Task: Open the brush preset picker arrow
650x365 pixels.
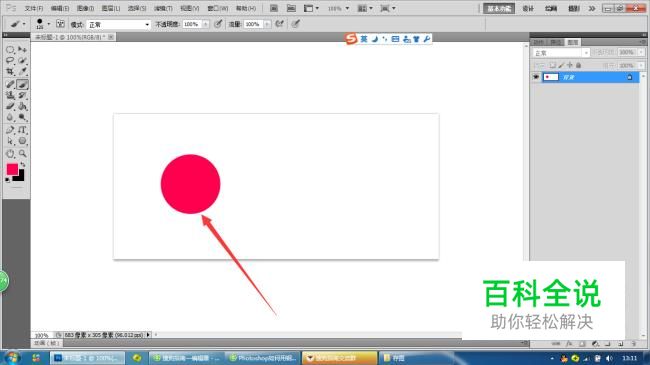Action: tap(49, 24)
